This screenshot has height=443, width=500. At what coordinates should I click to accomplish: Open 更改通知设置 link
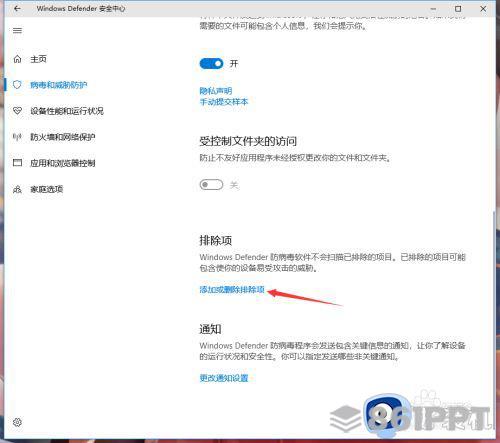click(224, 378)
